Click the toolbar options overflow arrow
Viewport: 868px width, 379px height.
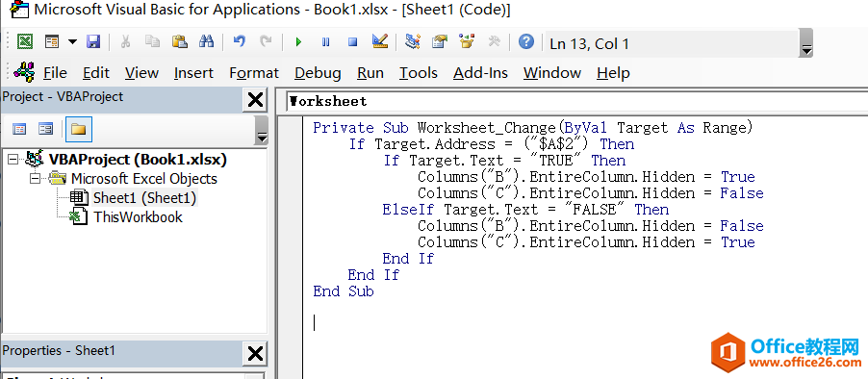pos(806,43)
